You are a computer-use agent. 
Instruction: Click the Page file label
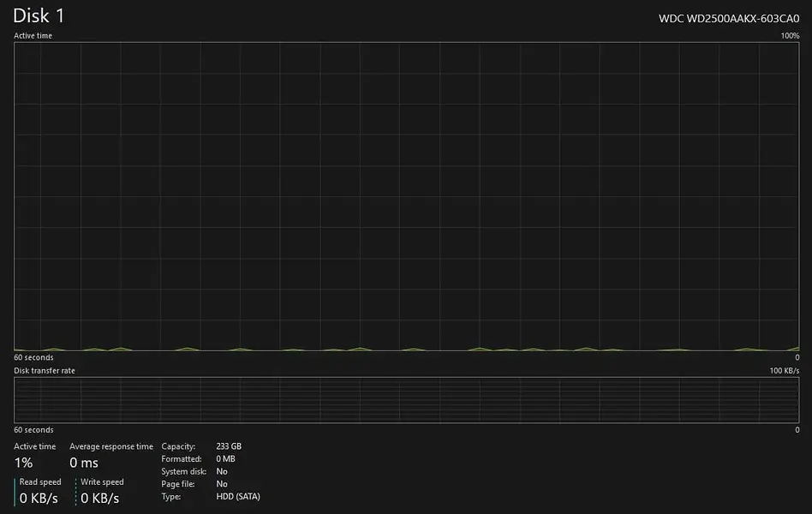[178, 484]
